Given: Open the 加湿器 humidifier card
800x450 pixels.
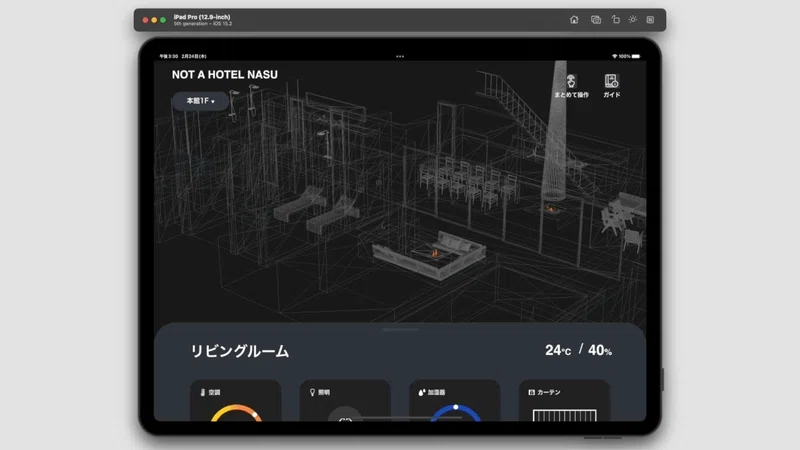Looking at the screenshot, I should tap(455, 401).
